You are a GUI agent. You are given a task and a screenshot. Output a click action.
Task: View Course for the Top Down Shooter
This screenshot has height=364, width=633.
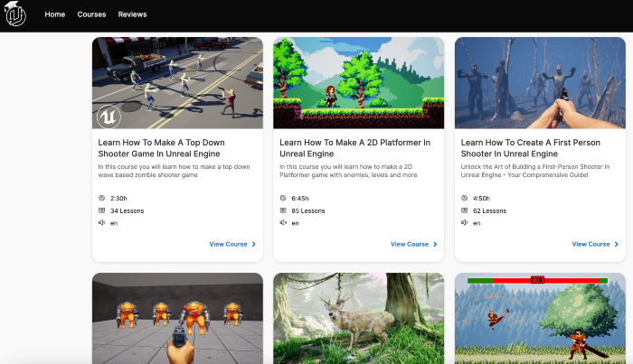pyautogui.click(x=232, y=244)
